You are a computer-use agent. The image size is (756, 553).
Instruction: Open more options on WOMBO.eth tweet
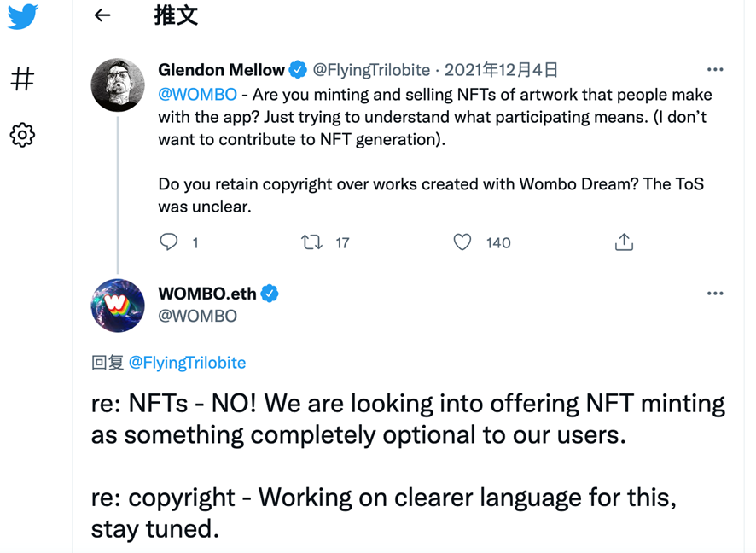(715, 294)
